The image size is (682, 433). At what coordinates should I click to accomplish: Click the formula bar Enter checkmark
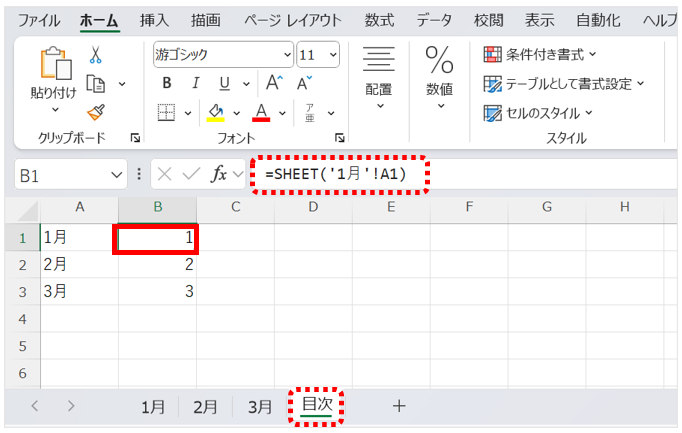[x=191, y=174]
